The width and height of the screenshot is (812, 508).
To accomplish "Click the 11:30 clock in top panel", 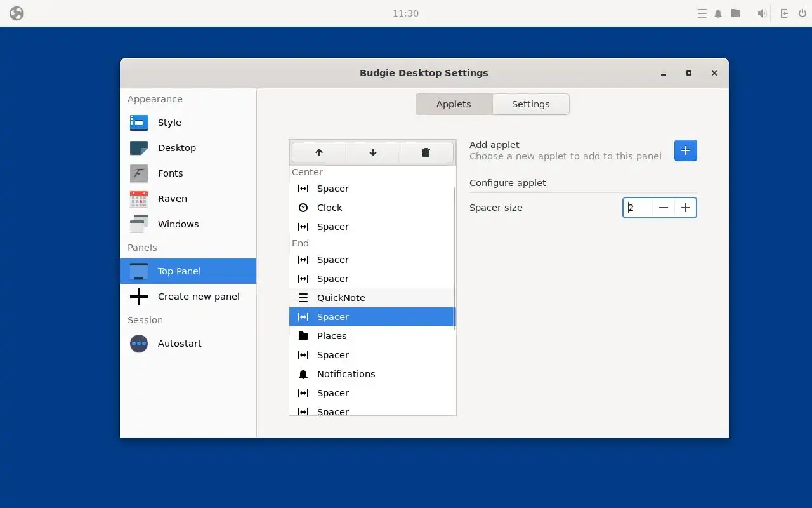I will pos(405,13).
